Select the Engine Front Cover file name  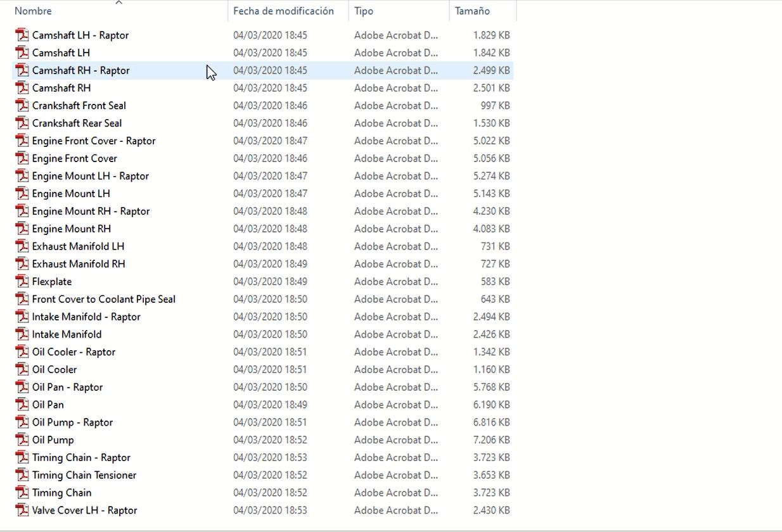(75, 158)
